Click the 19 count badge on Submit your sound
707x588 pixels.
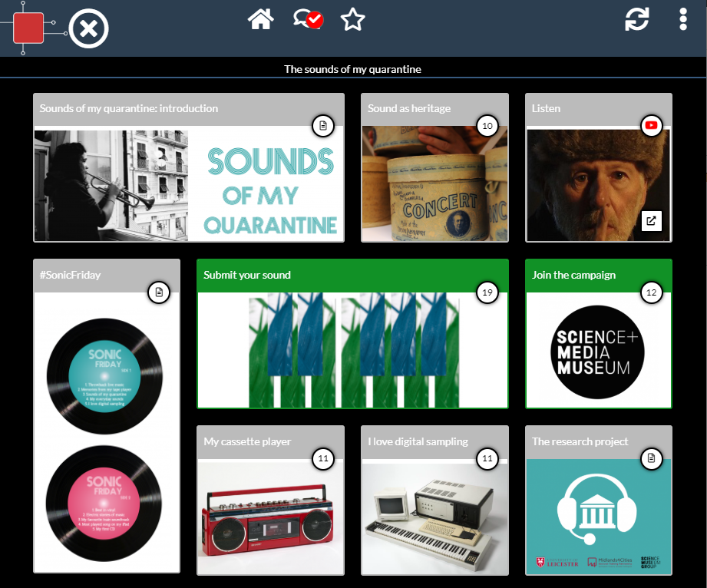point(487,292)
